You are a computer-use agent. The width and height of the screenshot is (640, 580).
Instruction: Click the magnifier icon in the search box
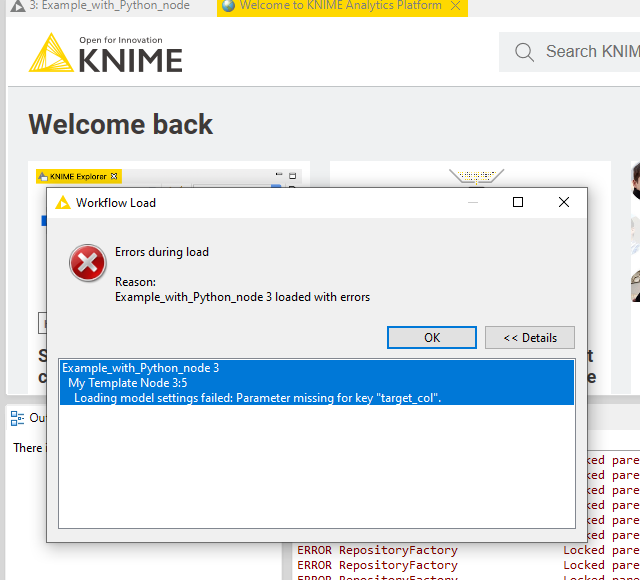click(x=524, y=52)
